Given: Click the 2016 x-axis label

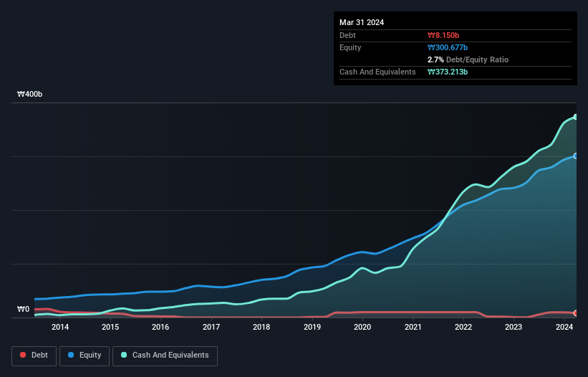Looking at the screenshot, I should [x=160, y=327].
